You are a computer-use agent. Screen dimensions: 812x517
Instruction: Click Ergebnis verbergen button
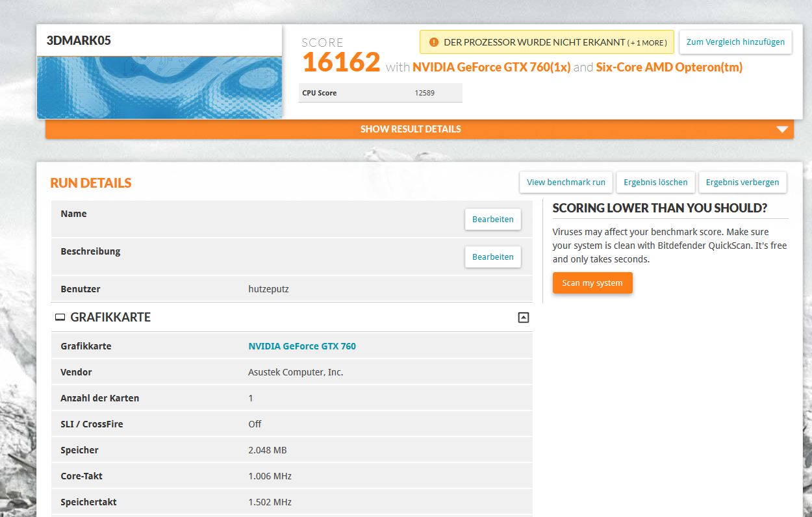pyautogui.click(x=742, y=183)
